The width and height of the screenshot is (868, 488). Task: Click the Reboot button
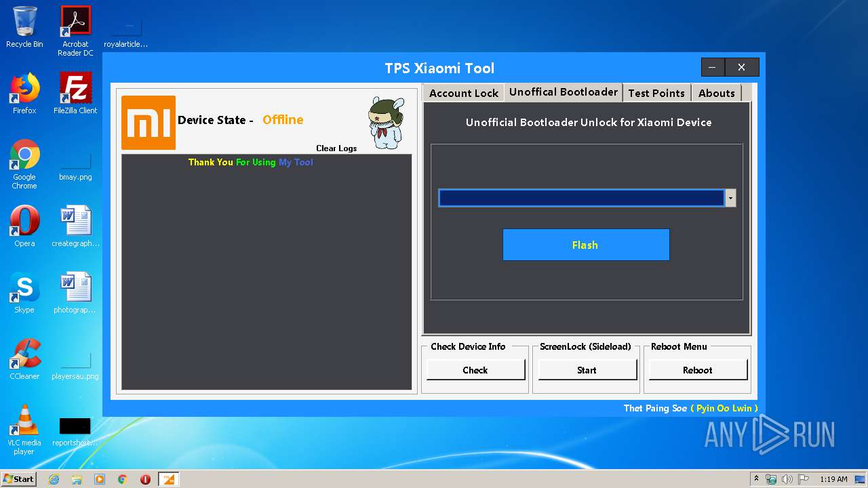[x=698, y=370]
